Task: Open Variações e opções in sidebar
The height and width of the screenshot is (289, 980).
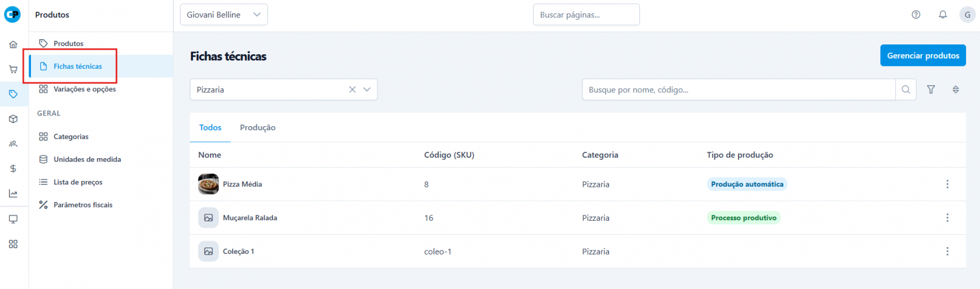Action: [85, 89]
